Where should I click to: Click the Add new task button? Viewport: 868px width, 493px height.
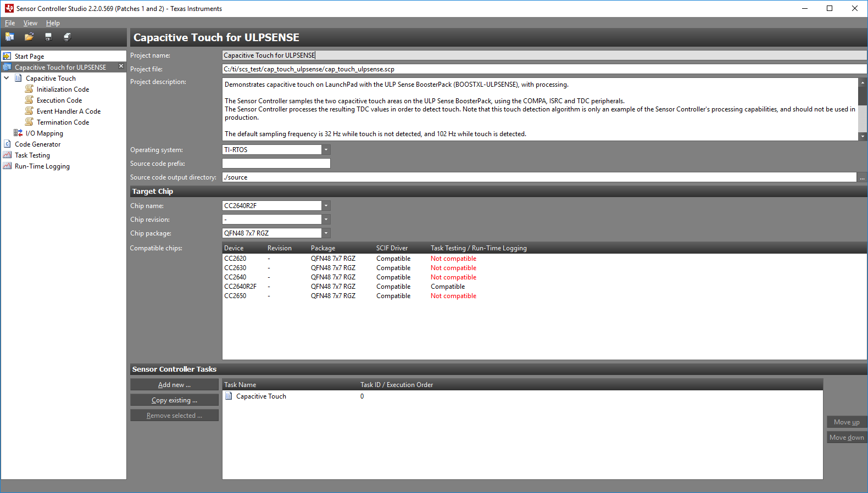coord(174,385)
